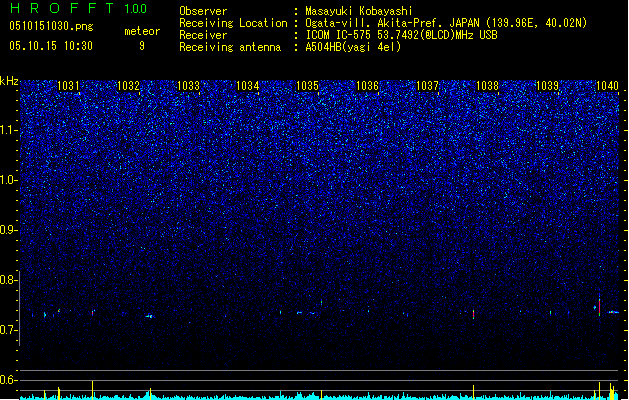Click location text Ogata-vill. Akita-Pref. JAPAN
The width and height of the screenshot is (629, 400).
pyautogui.click(x=392, y=23)
